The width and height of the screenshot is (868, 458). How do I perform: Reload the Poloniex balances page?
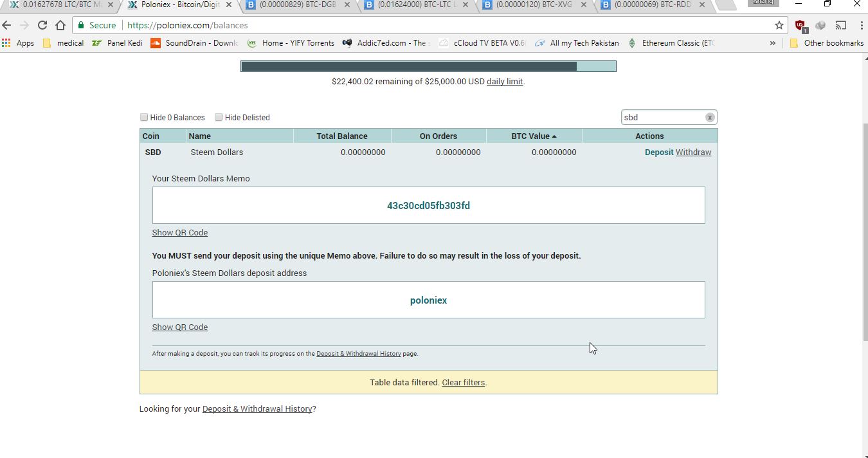pyautogui.click(x=42, y=26)
